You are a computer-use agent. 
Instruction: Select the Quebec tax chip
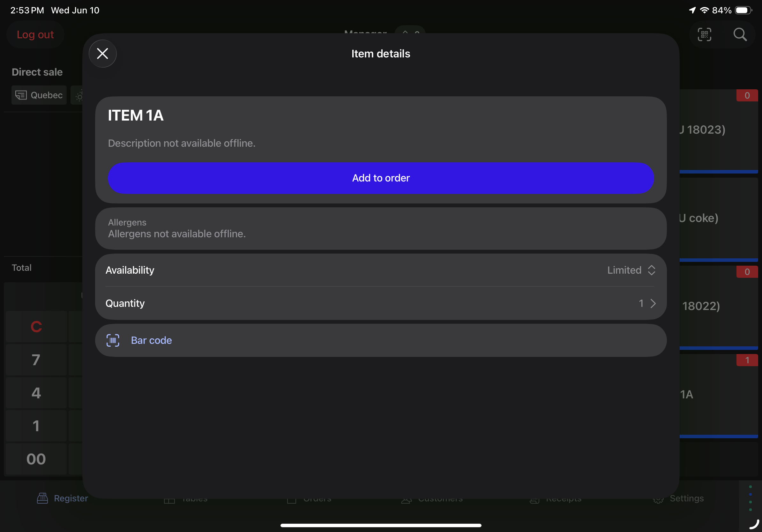click(39, 95)
